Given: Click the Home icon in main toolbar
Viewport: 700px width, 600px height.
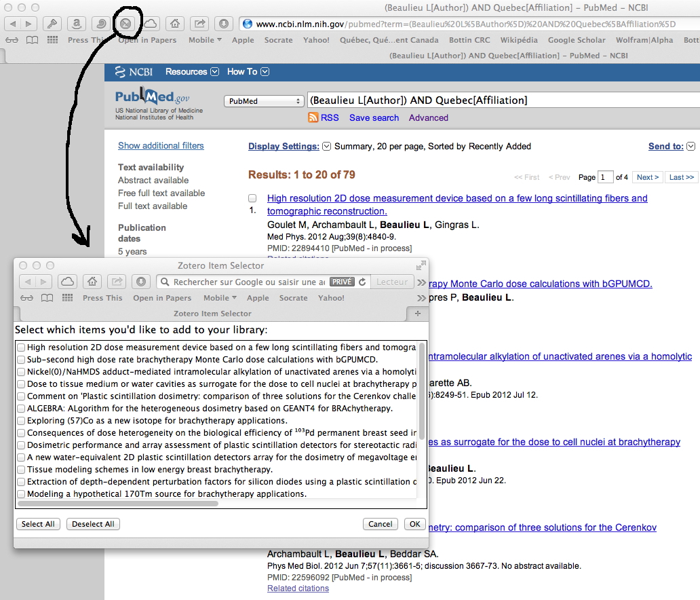Looking at the screenshot, I should 175,24.
